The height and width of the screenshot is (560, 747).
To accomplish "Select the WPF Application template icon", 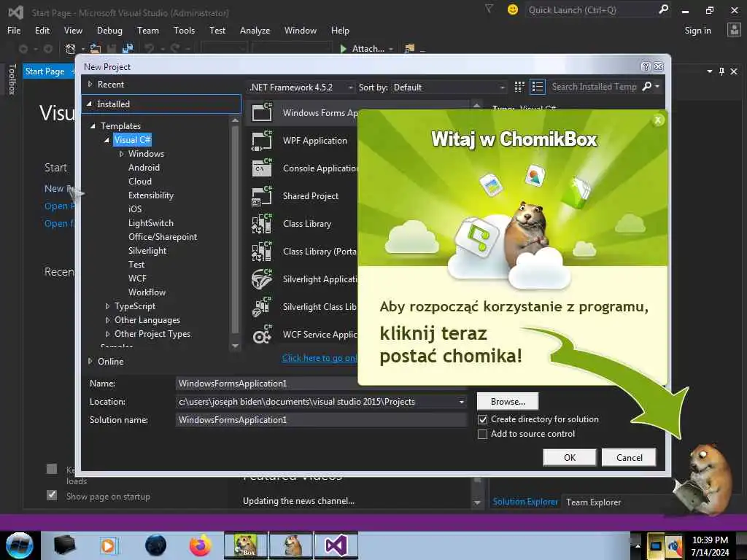I will coord(262,141).
